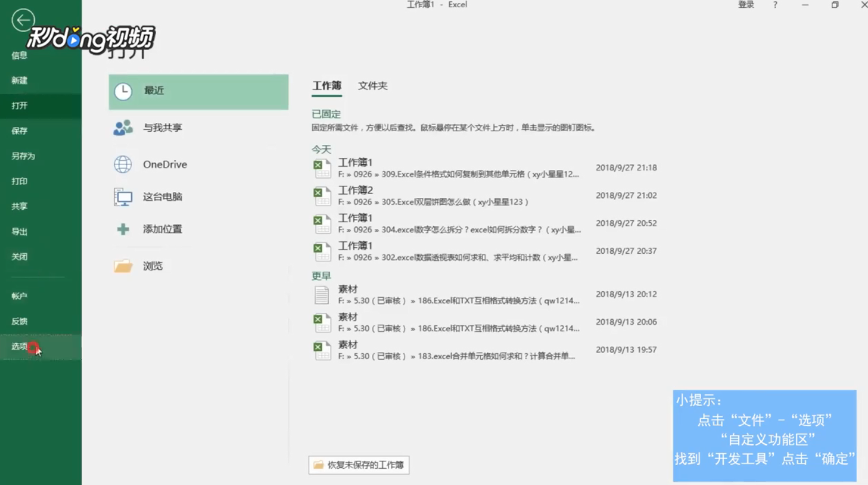Click Excel file icon for 素材 at 19:57
The image size is (868, 485).
pyautogui.click(x=322, y=350)
